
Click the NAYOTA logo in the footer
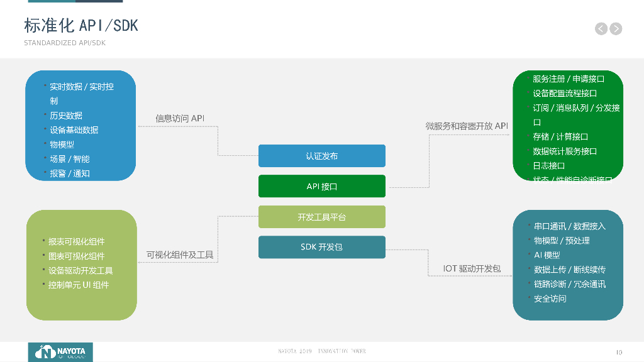[x=60, y=352]
